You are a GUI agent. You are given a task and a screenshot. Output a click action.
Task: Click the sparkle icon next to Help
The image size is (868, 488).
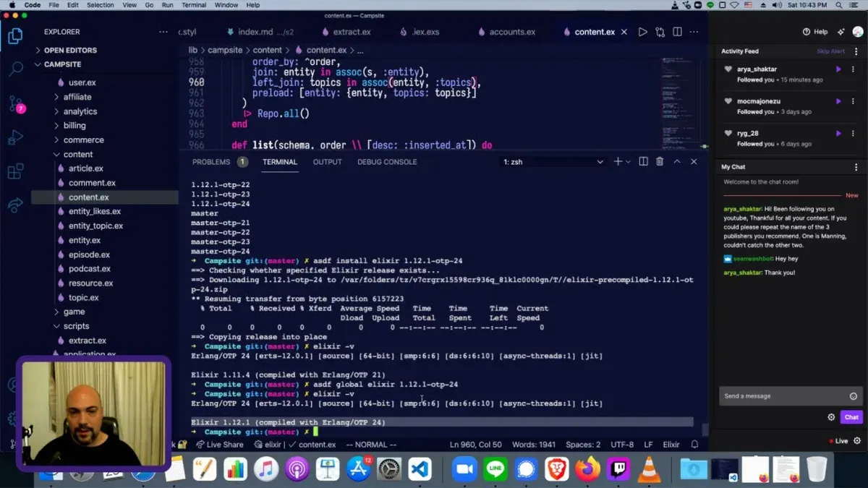(x=841, y=32)
